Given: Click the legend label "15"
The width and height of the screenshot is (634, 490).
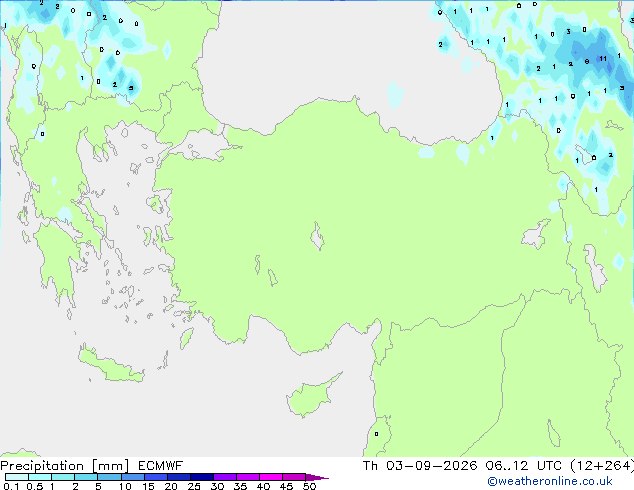Looking at the screenshot, I should pyautogui.click(x=148, y=486).
